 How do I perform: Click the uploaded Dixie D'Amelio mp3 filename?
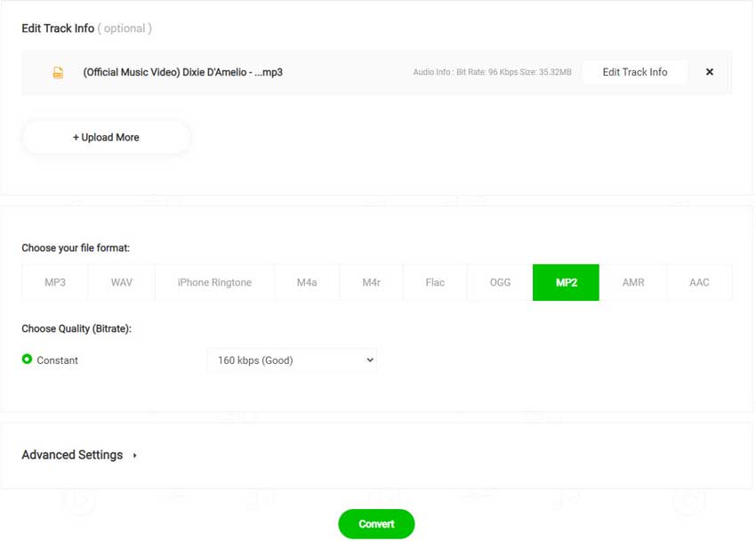click(x=182, y=72)
